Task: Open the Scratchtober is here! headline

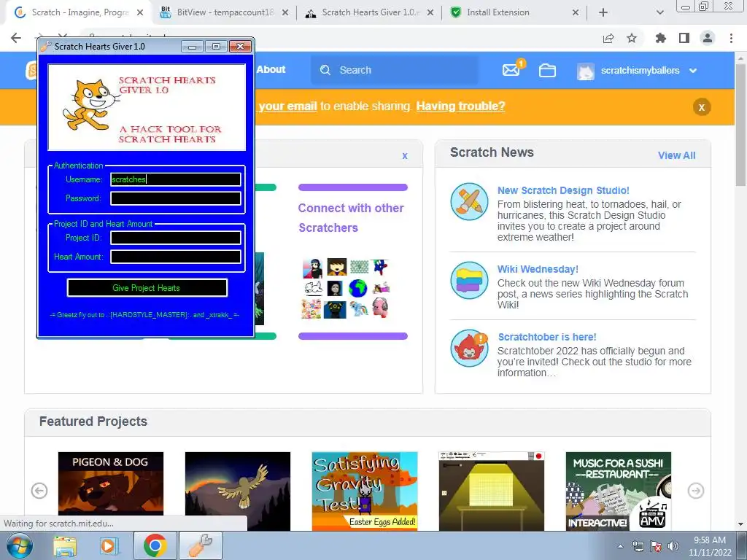Action: pos(547,337)
